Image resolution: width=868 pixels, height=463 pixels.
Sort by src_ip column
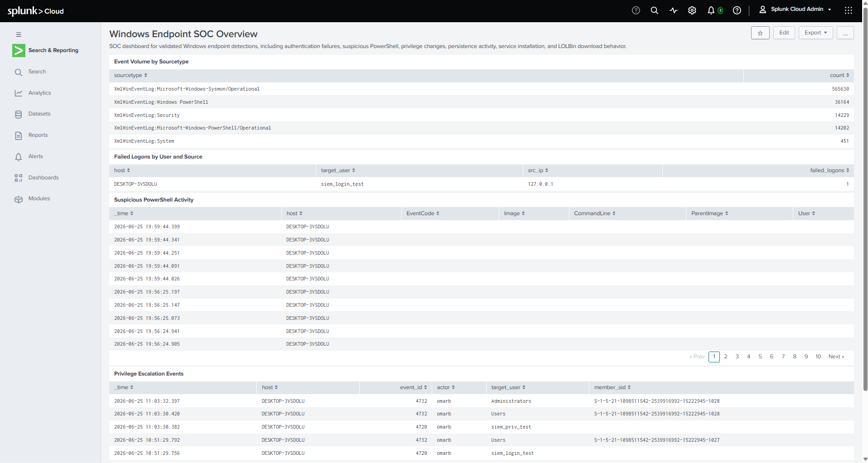click(538, 171)
